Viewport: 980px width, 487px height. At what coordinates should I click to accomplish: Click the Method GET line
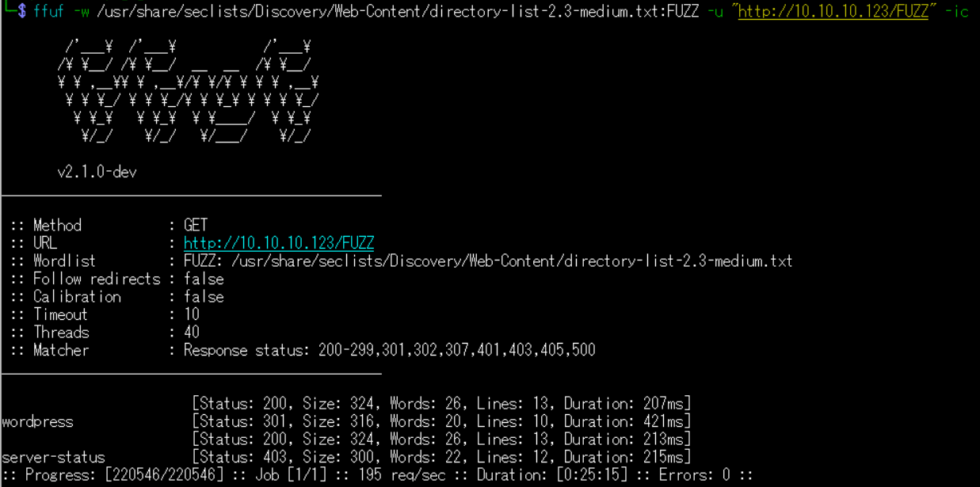pos(108,226)
